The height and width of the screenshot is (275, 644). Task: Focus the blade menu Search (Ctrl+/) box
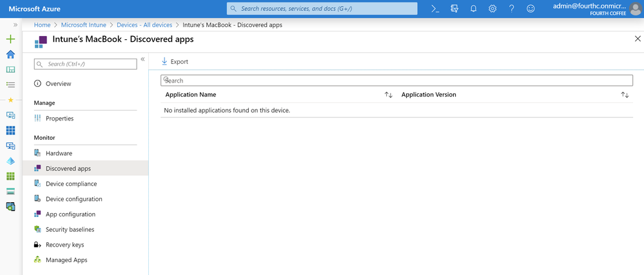click(86, 64)
